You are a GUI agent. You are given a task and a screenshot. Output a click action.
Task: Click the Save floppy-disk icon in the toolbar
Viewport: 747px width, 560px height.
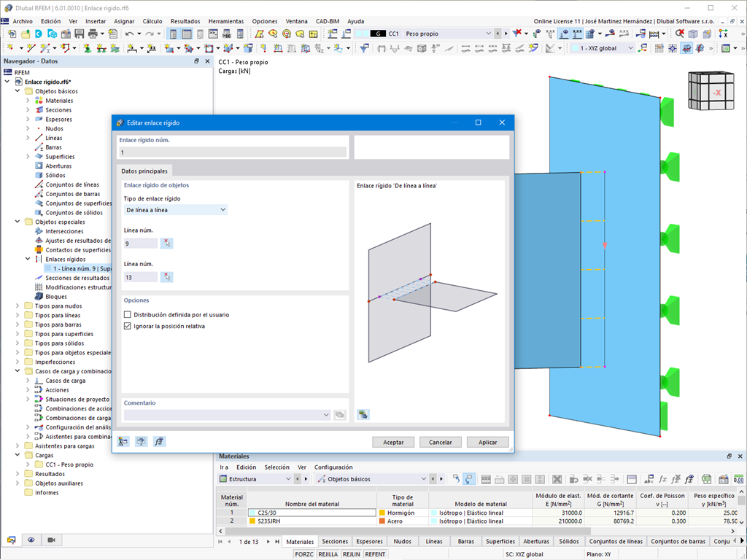(79, 34)
